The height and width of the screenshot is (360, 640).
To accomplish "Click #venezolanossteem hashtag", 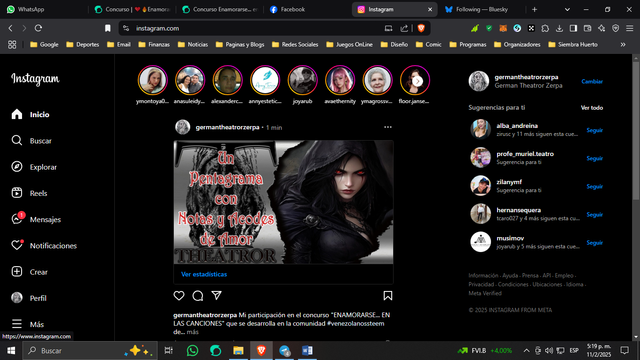I will [356, 323].
